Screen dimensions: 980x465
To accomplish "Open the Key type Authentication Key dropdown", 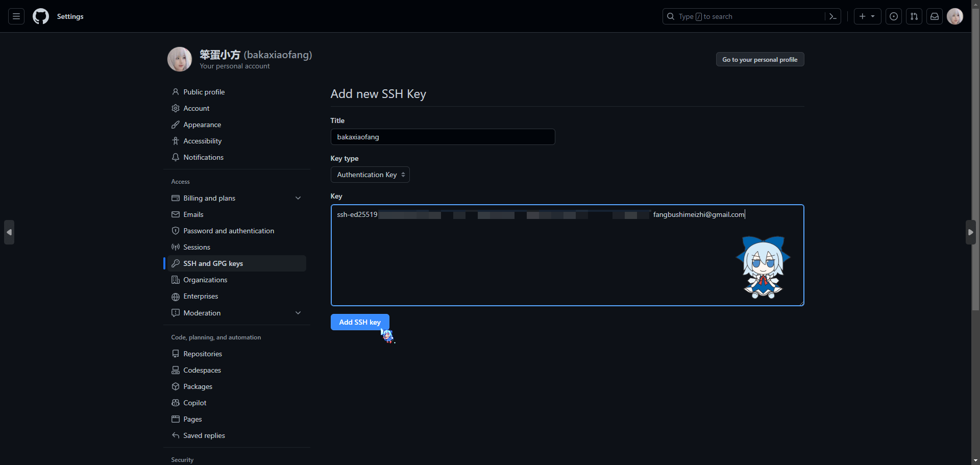I will tap(370, 175).
